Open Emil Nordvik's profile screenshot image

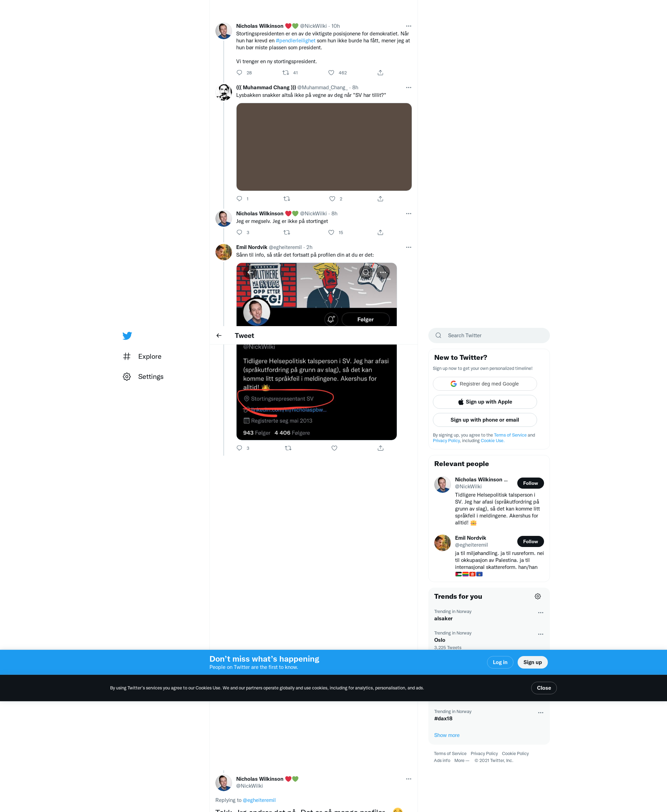[x=316, y=351]
